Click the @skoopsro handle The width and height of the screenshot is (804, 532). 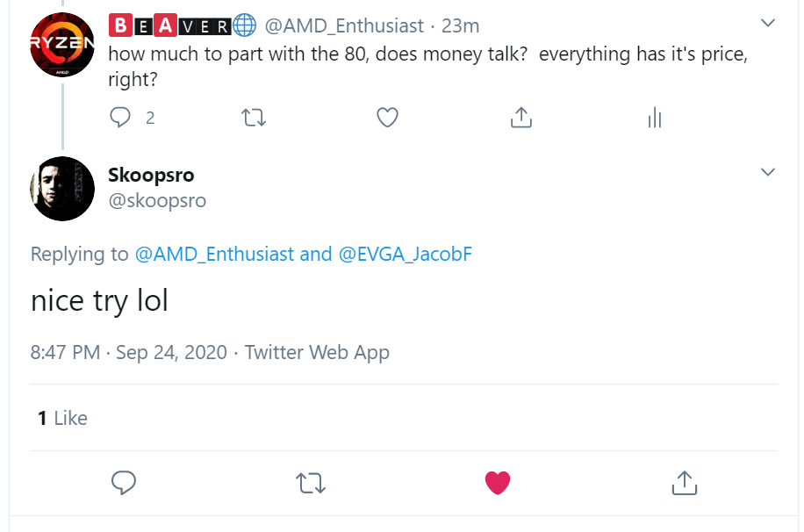point(156,201)
